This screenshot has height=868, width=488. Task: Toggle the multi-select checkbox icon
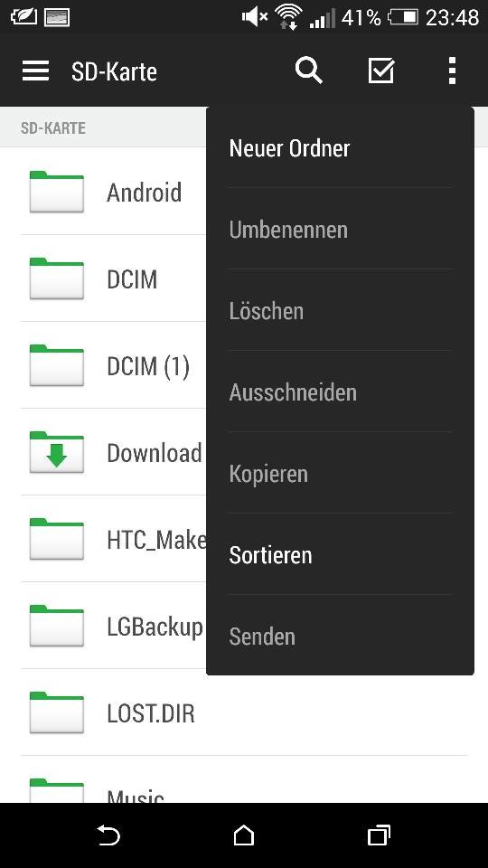[381, 71]
